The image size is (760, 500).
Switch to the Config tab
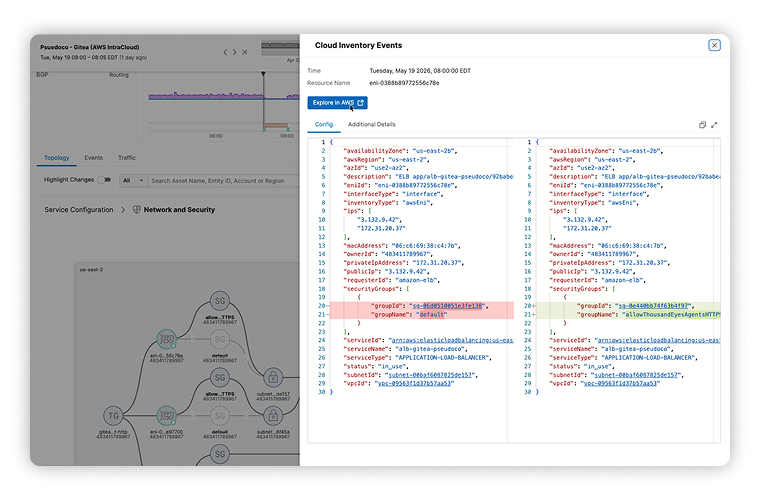coord(324,125)
